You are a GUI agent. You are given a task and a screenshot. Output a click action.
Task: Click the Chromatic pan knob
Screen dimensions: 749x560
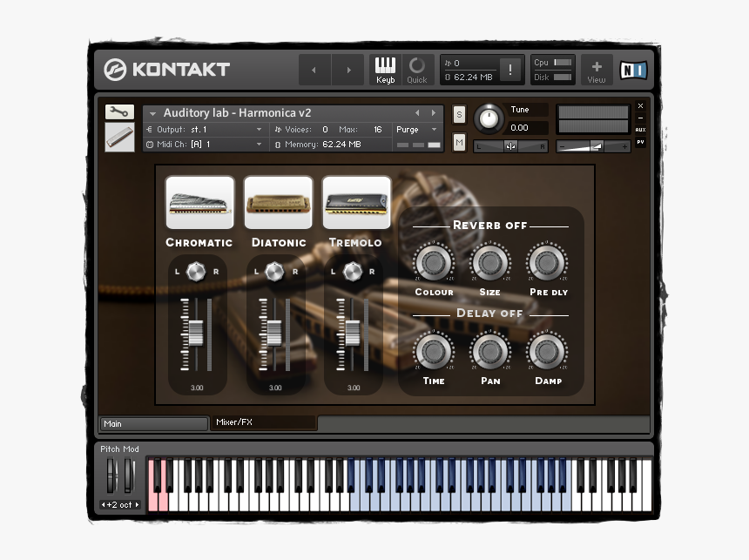click(x=196, y=272)
